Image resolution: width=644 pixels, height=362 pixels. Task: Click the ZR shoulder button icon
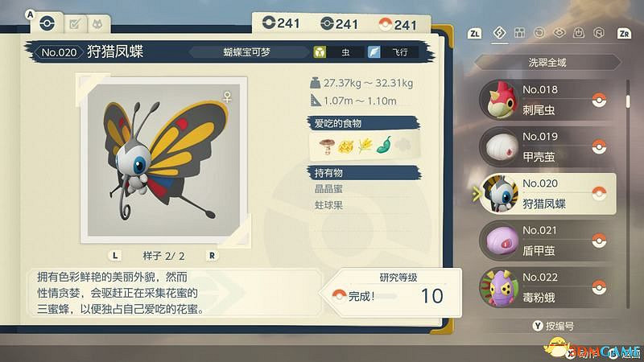[624, 33]
